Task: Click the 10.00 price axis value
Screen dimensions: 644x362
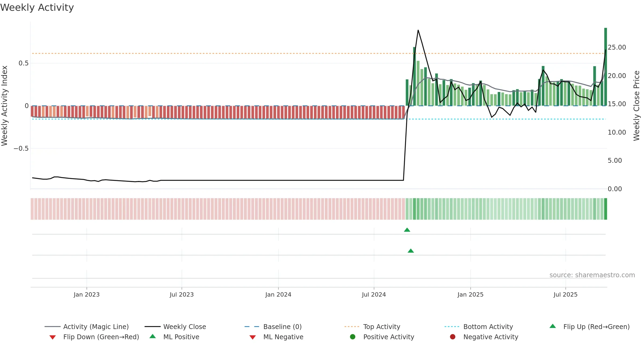Action: point(617,132)
